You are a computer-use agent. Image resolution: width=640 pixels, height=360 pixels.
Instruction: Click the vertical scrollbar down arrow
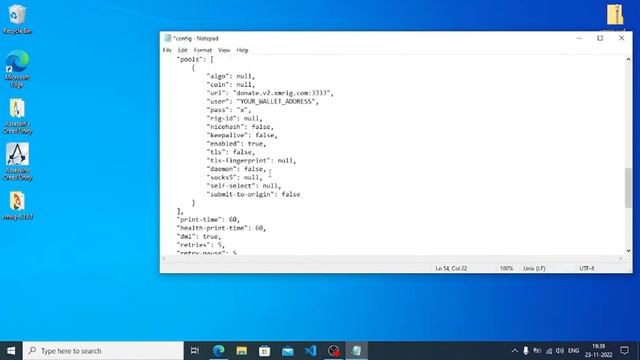pyautogui.click(x=628, y=251)
